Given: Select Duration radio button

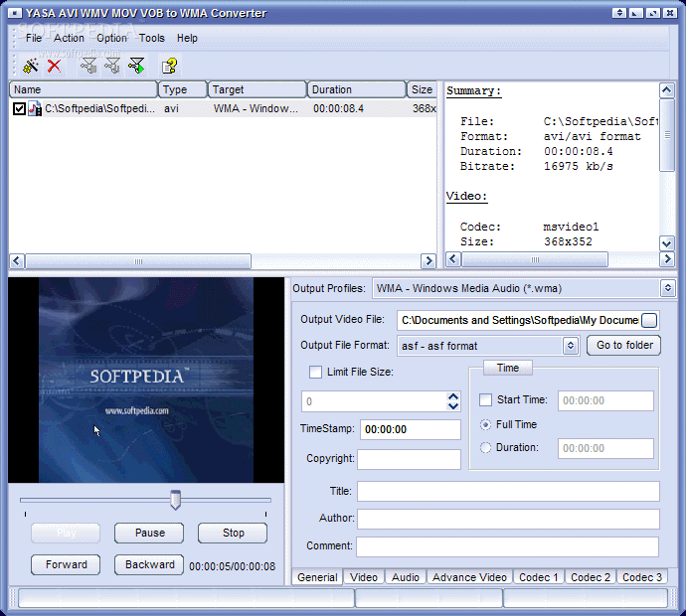Looking at the screenshot, I should pos(485,448).
